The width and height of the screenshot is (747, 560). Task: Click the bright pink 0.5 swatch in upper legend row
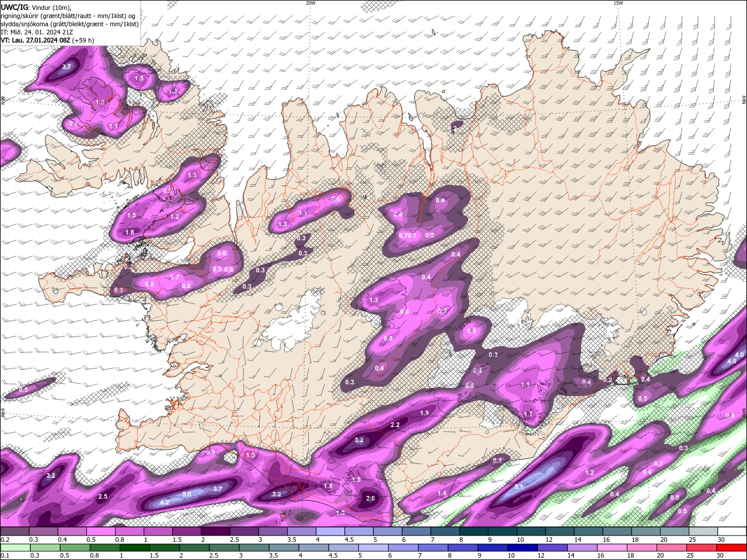(x=100, y=531)
